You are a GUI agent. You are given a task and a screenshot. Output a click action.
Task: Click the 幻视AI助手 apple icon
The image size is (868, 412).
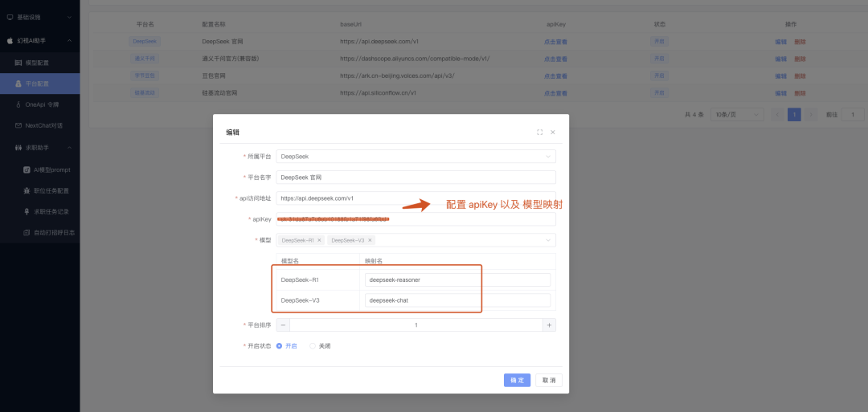tap(10, 40)
